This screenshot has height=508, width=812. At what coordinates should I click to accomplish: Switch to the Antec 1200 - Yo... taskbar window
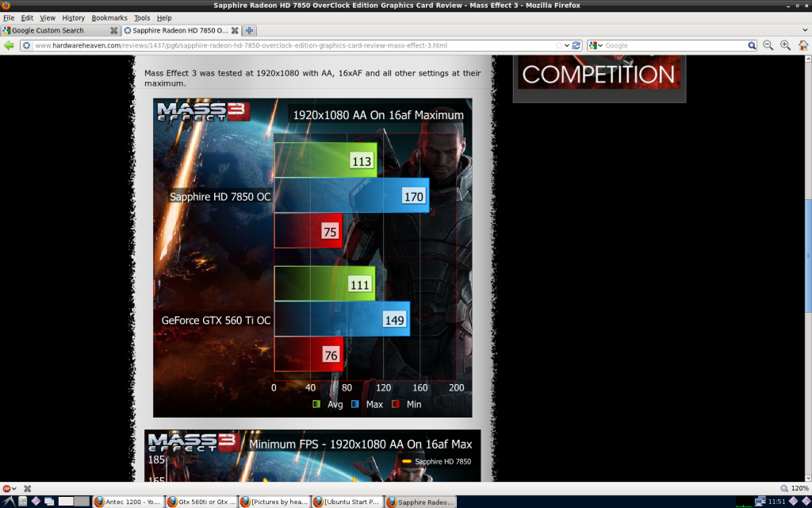pos(128,502)
